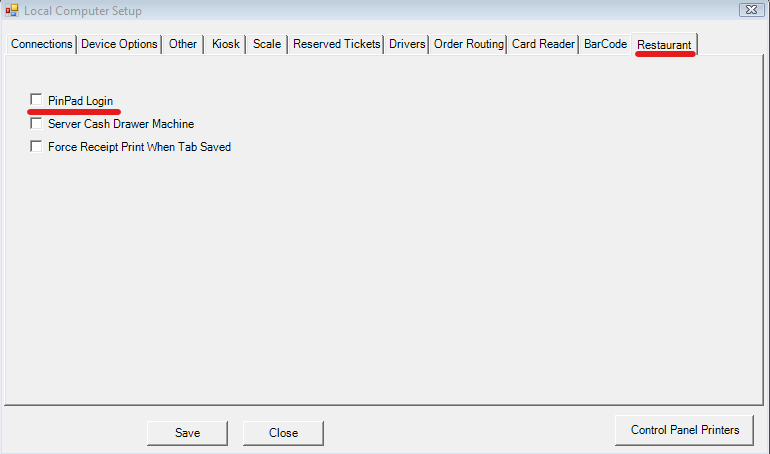Screen dimensions: 770x454
Task: Toggle Force Receipt Print When Tab Saved
Action: coord(37,147)
